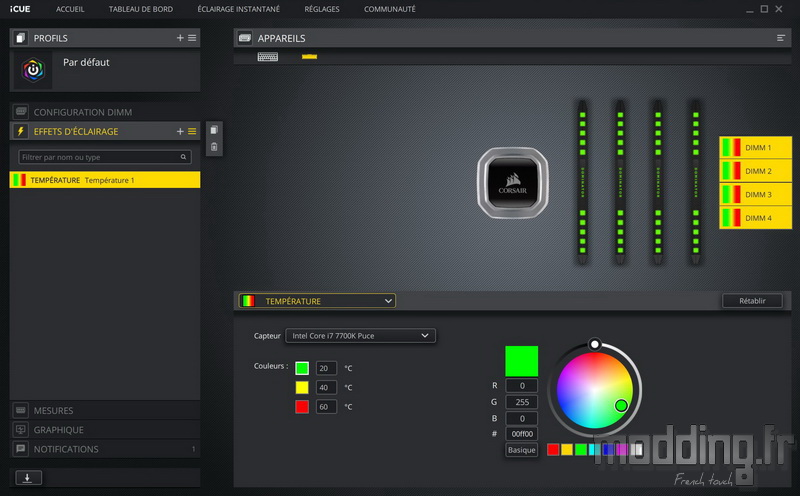
Task: Open the lighting effects options menu
Action: coord(192,131)
